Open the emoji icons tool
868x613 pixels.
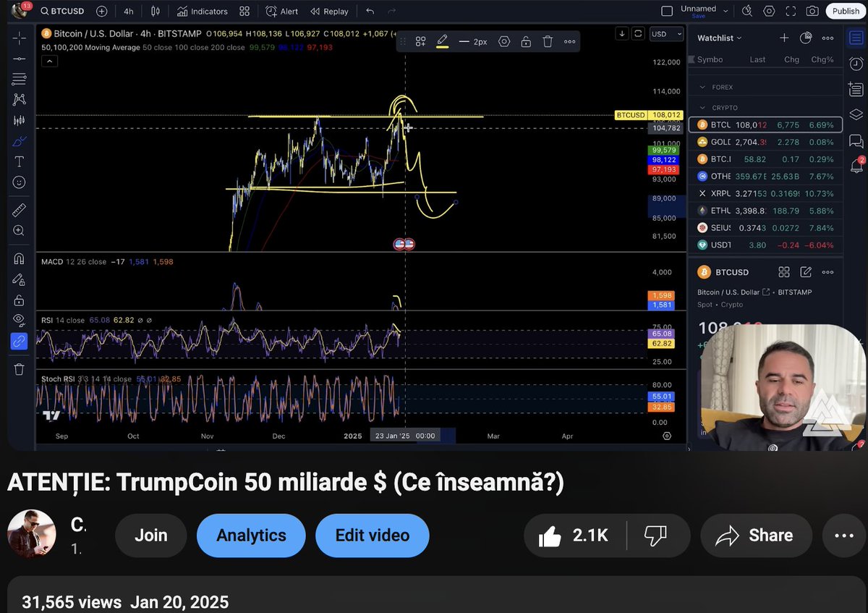tap(19, 182)
